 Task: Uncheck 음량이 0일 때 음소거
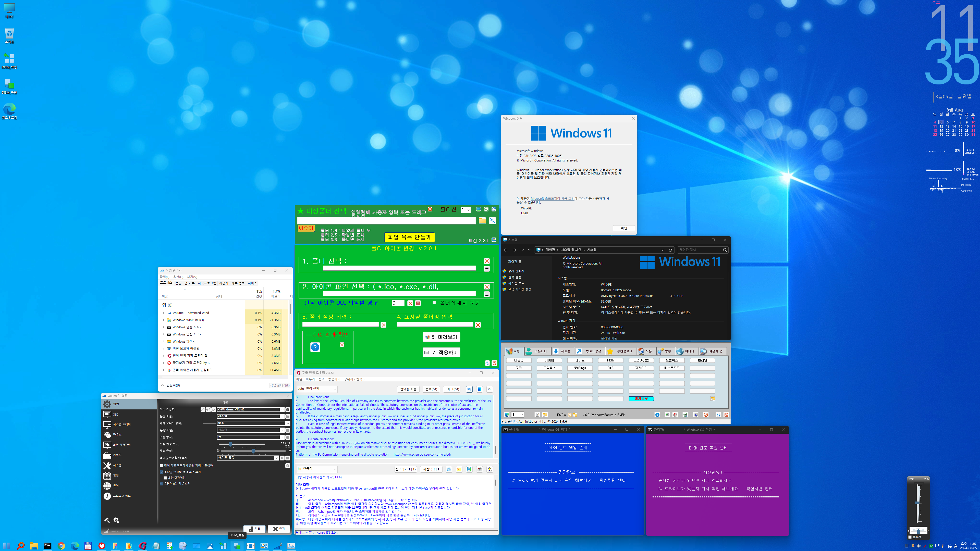161,484
